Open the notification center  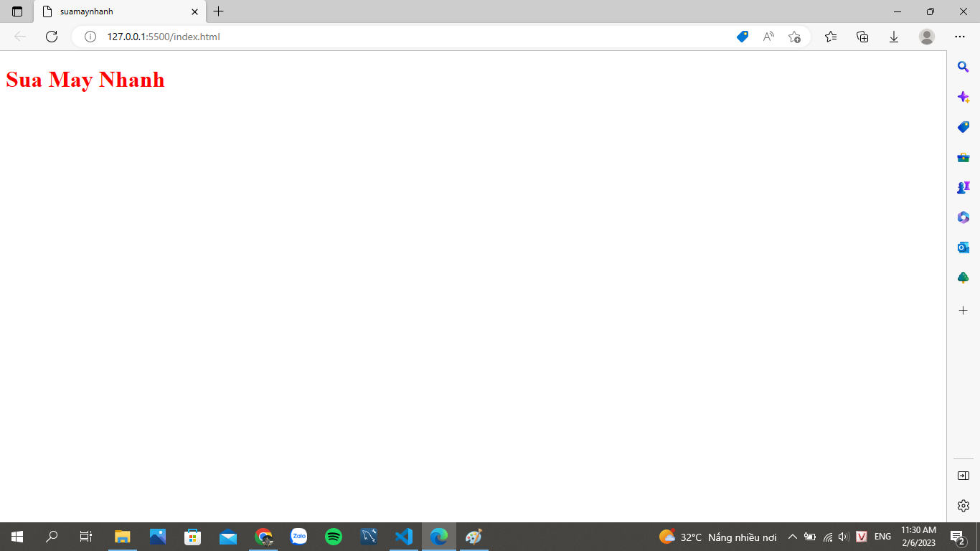tap(957, 537)
